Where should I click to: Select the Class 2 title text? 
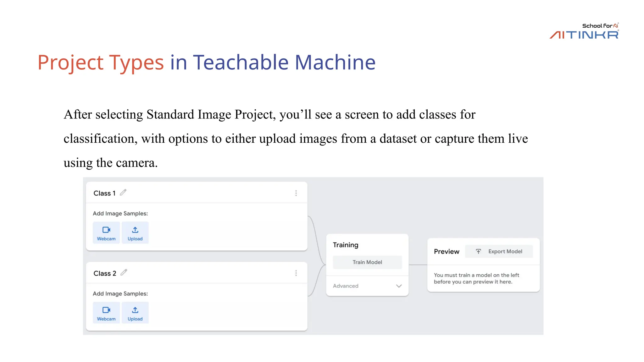click(105, 273)
